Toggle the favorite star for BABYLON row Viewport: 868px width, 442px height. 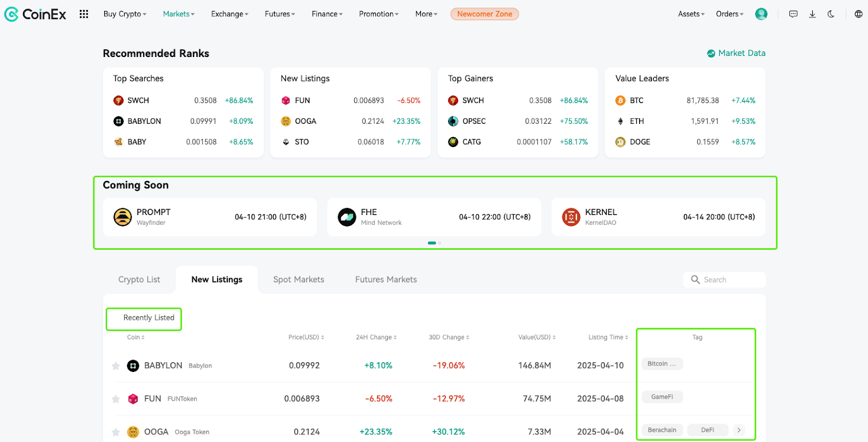pyautogui.click(x=116, y=366)
